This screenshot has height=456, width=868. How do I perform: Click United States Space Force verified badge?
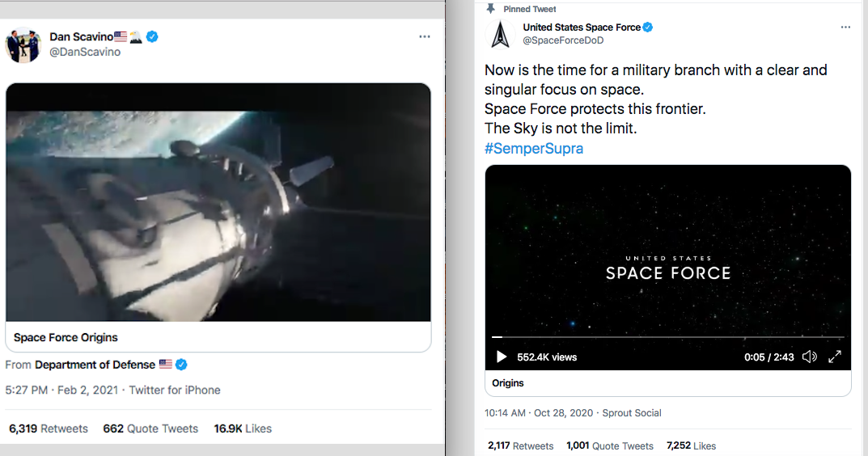coord(648,27)
